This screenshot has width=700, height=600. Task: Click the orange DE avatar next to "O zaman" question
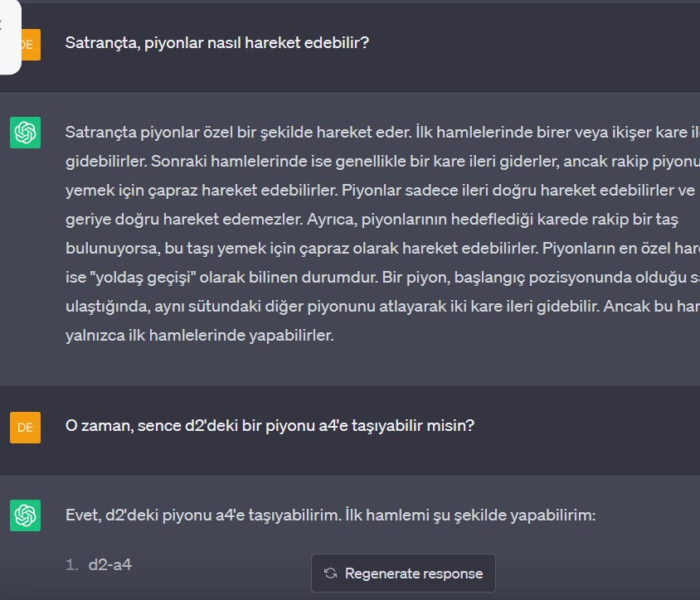25,427
